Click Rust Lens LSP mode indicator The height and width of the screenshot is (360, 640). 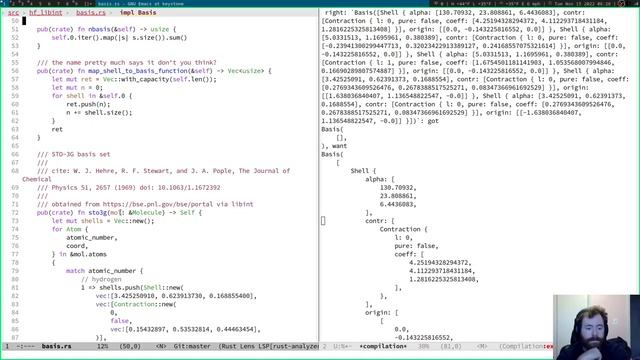[x=268, y=346]
